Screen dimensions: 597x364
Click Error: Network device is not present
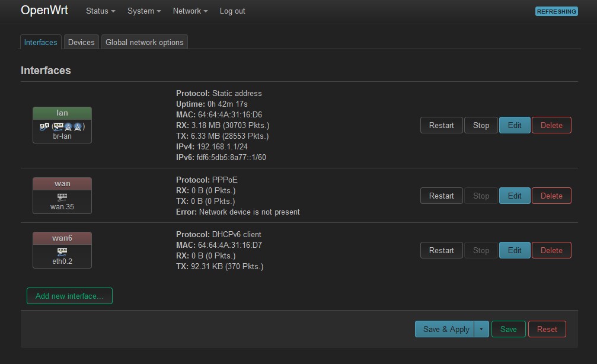(238, 212)
